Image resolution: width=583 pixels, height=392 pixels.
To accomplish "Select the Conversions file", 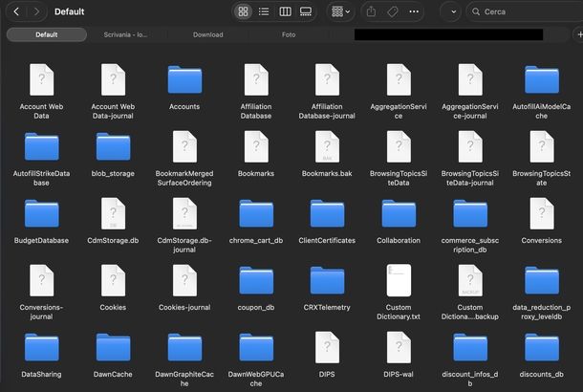I will coord(542,220).
